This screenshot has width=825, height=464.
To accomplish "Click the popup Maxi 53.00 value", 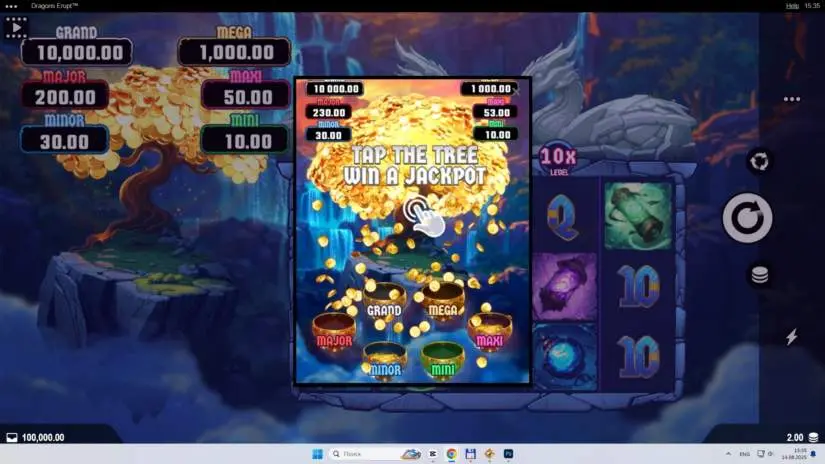I will pyautogui.click(x=496, y=112).
